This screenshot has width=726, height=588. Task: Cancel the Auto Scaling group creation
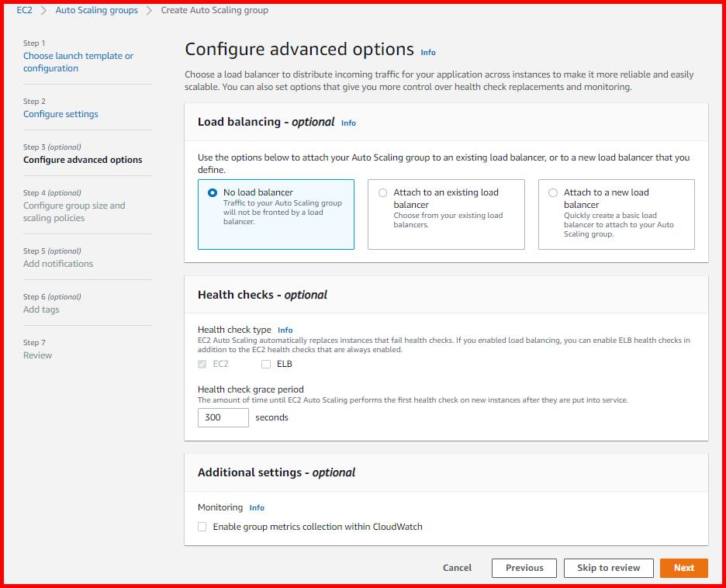pos(457,568)
